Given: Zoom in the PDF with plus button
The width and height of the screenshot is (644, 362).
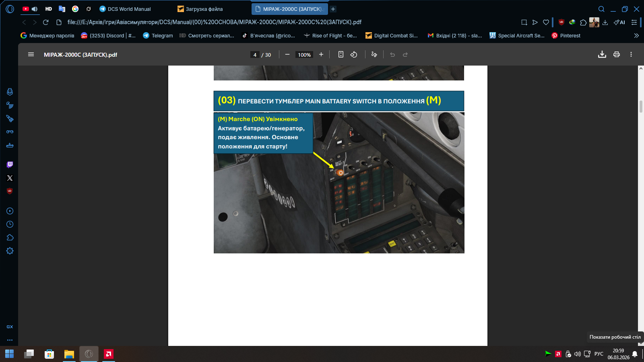Looking at the screenshot, I should [321, 55].
